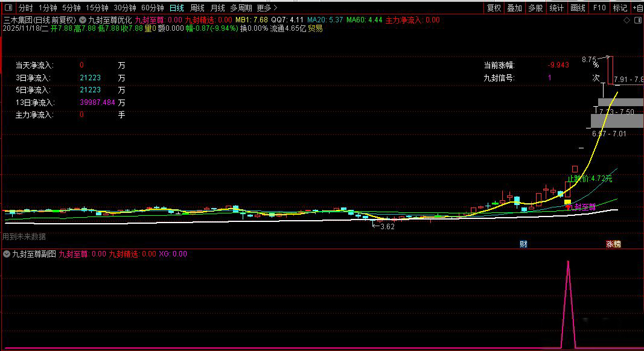Image resolution: width=644 pixels, height=351 pixels.
Task: Switch to 60分钟 chart period
Action: pos(152,8)
